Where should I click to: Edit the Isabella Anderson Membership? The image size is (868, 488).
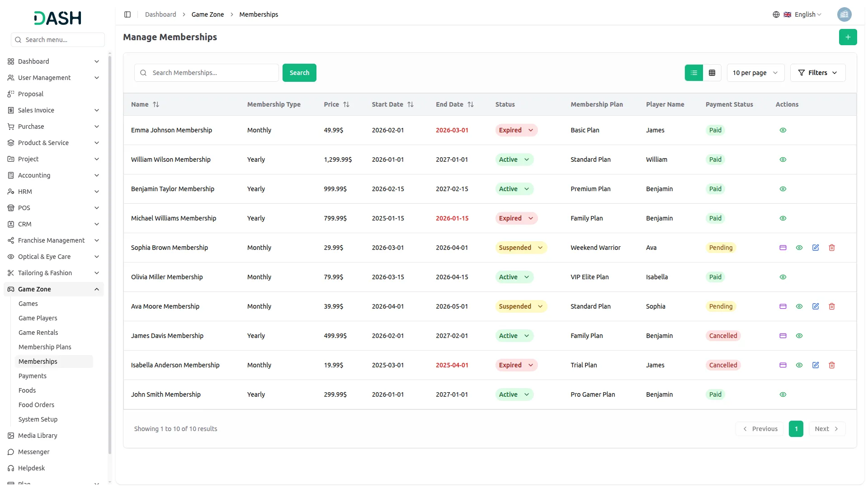click(x=815, y=365)
